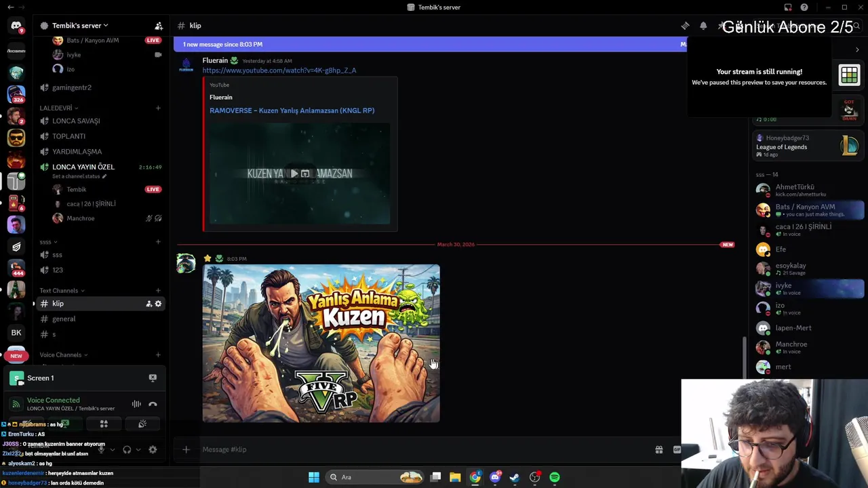Collapse the LALEDEVRI category
868x488 pixels.
(x=58, y=108)
